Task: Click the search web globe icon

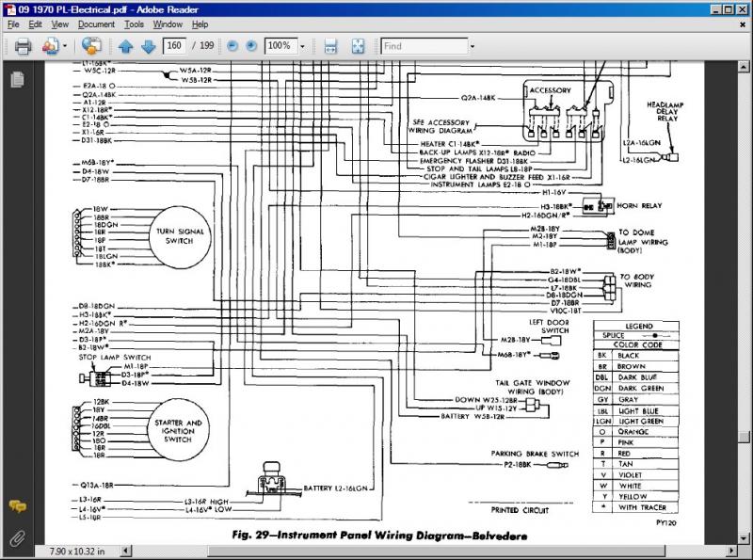Action: 91,46
